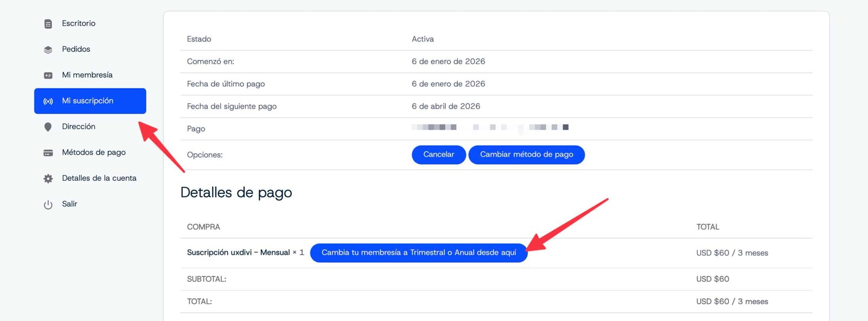Open the Suscripción uxdivi – Mensual product link
This screenshot has width=868, height=321.
click(238, 253)
